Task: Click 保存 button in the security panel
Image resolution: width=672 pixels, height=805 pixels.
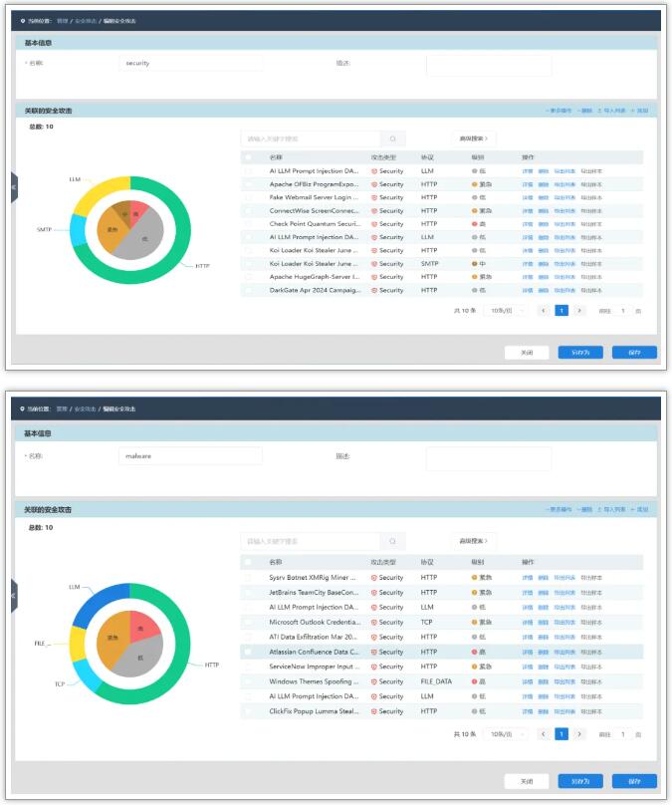Action: pos(634,352)
